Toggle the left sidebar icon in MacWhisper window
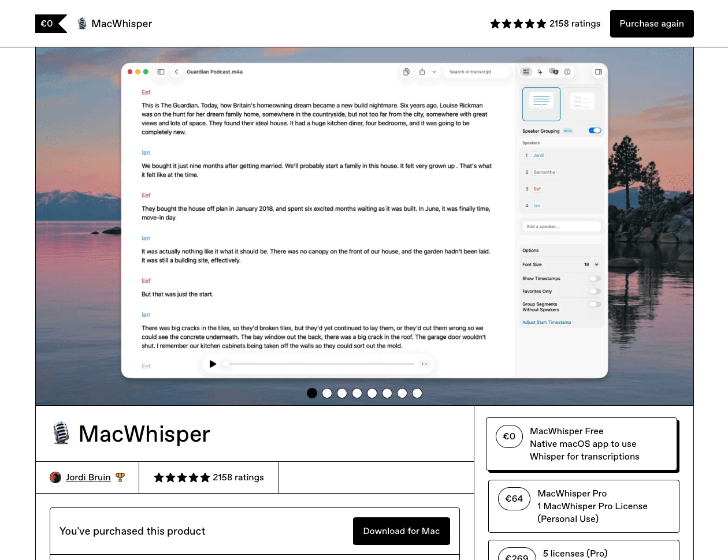 point(161,72)
